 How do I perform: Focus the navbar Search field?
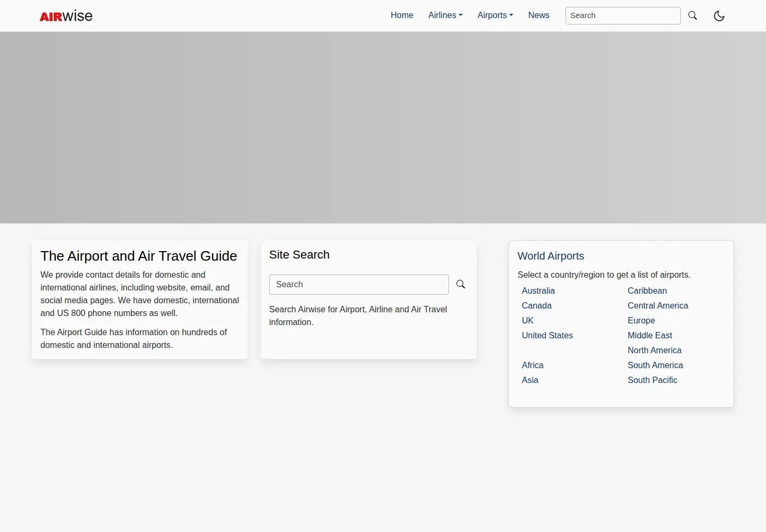[x=623, y=15]
